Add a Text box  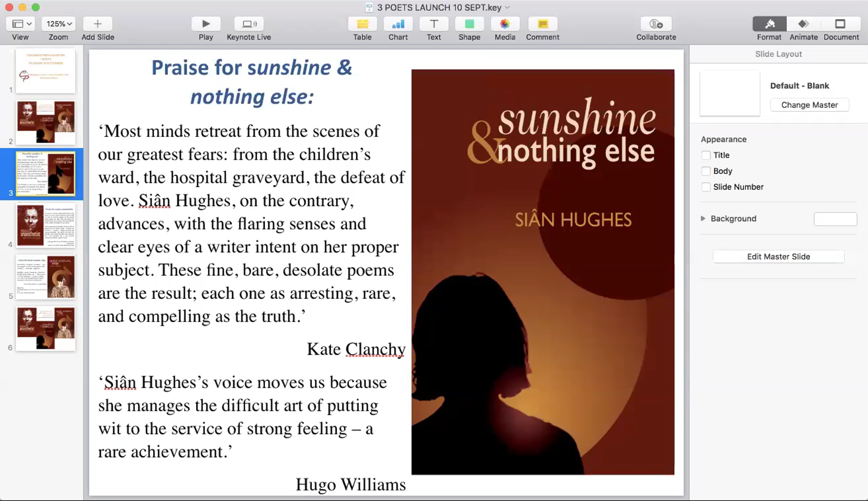coord(434,24)
